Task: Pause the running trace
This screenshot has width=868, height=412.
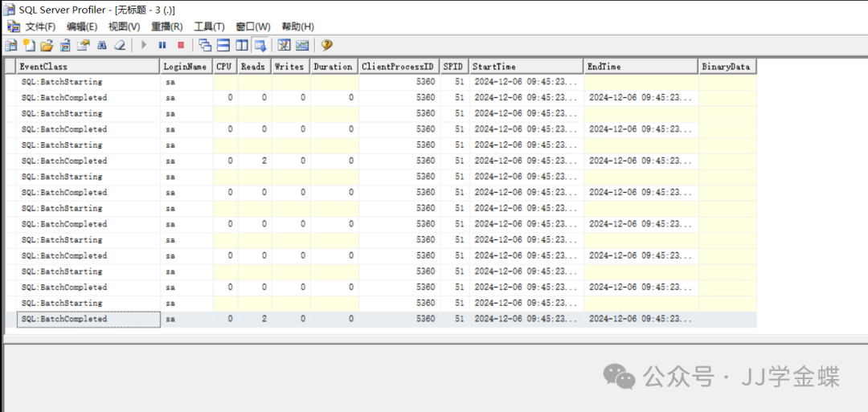Action: point(162,45)
